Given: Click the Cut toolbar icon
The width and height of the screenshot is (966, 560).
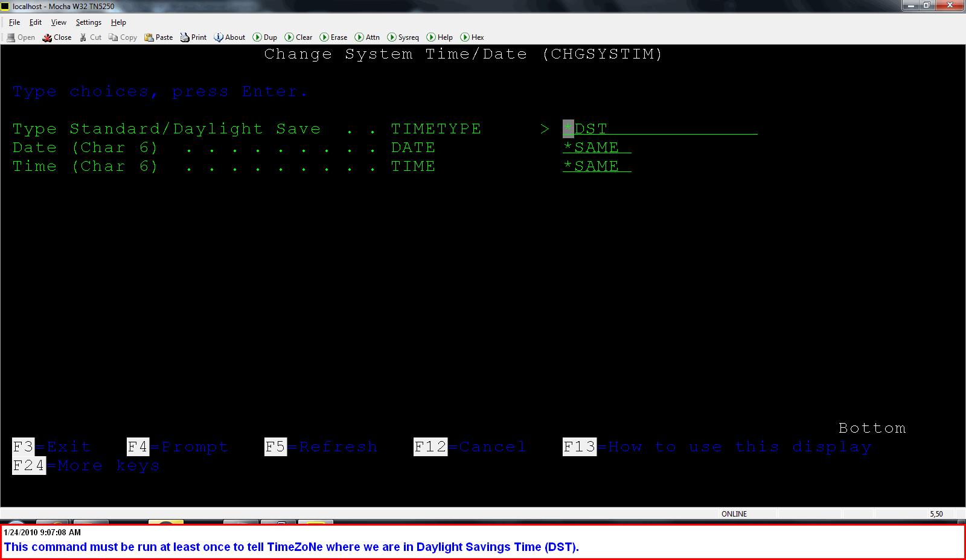Looking at the screenshot, I should [83, 37].
